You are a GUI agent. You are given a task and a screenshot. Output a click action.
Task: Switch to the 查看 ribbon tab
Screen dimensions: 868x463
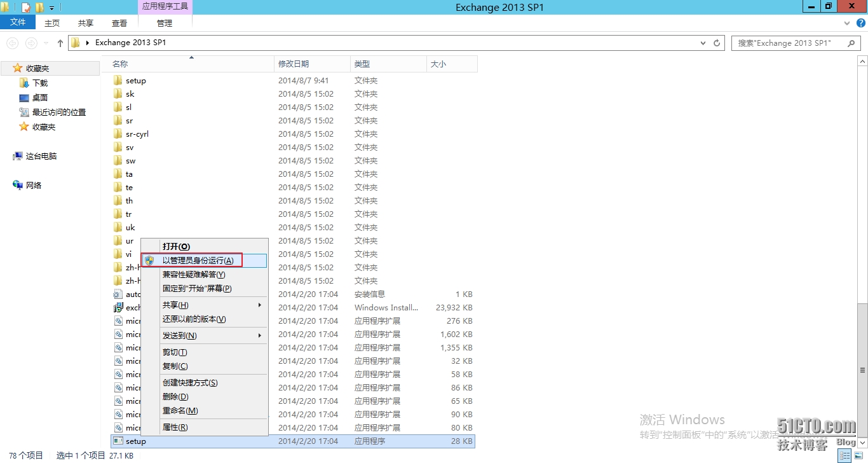[x=119, y=23]
